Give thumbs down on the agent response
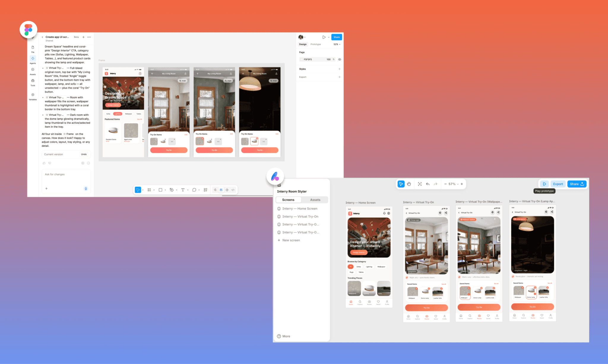Image resolution: width=608 pixels, height=364 pixels. click(x=50, y=163)
